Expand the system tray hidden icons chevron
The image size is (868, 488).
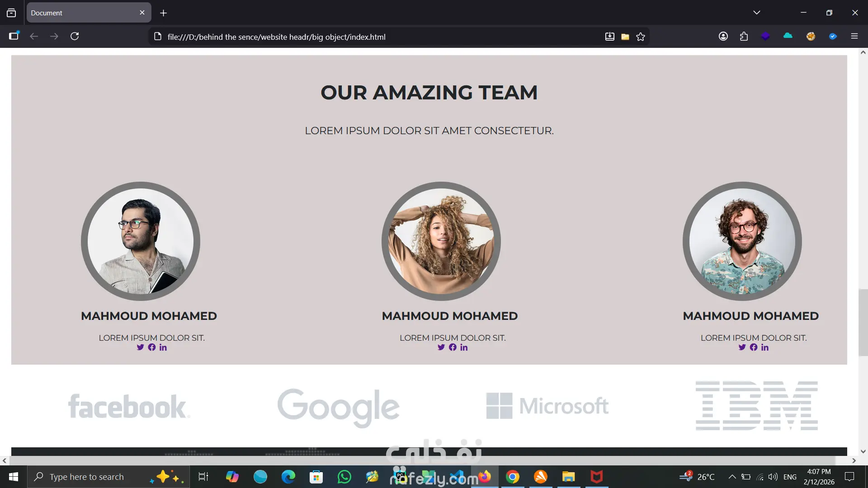pos(732,477)
